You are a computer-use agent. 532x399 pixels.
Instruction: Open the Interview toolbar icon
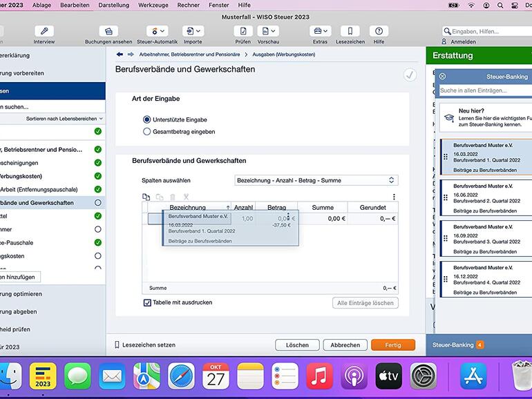click(44, 32)
